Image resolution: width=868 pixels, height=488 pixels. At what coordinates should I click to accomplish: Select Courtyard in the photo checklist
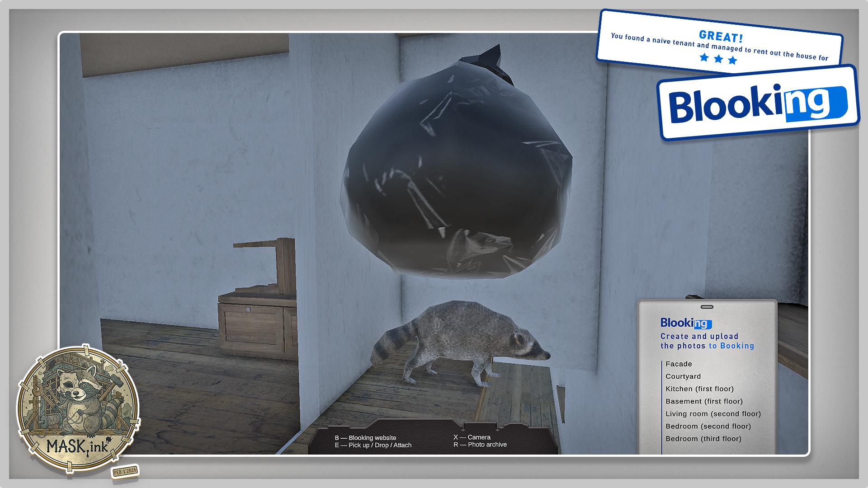pos(683,376)
